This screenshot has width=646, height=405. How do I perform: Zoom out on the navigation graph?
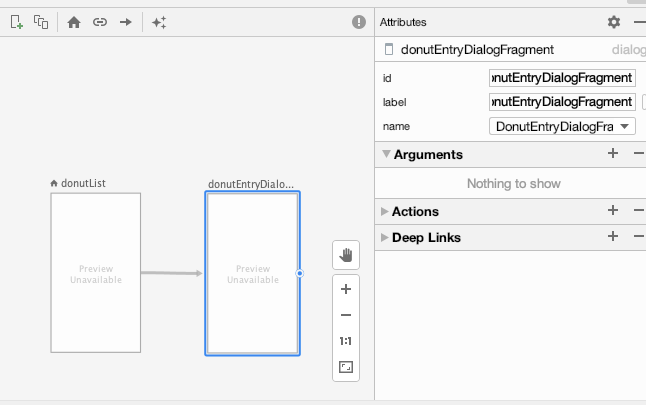click(x=346, y=315)
